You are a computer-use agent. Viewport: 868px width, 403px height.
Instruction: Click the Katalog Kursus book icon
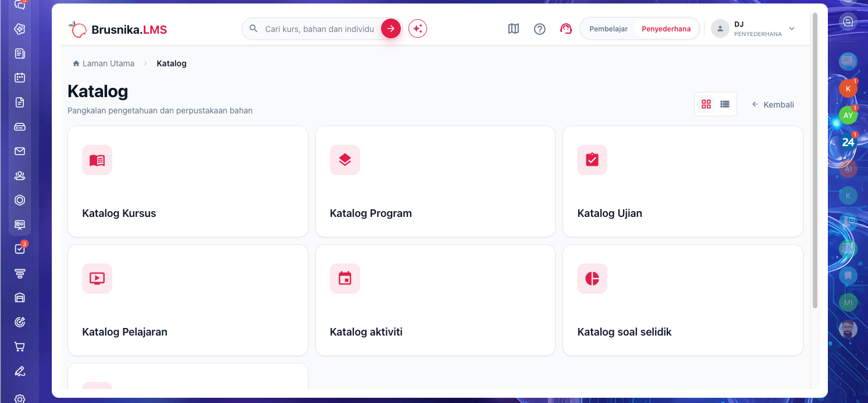click(97, 160)
